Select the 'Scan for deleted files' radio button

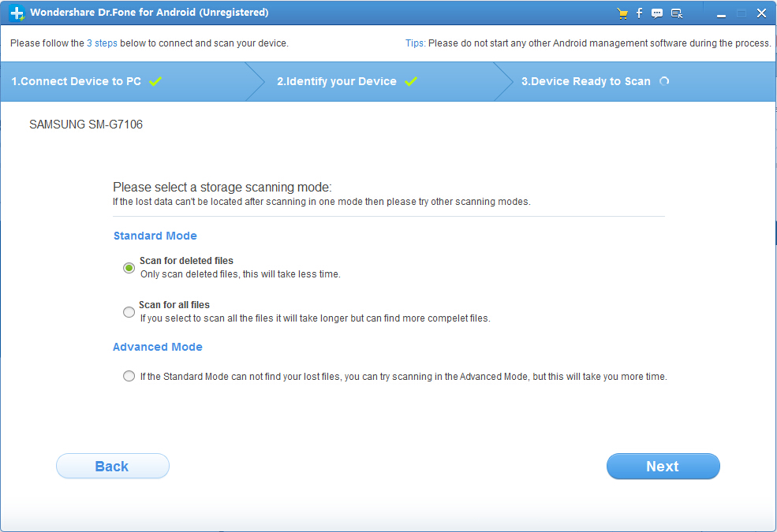(x=129, y=268)
